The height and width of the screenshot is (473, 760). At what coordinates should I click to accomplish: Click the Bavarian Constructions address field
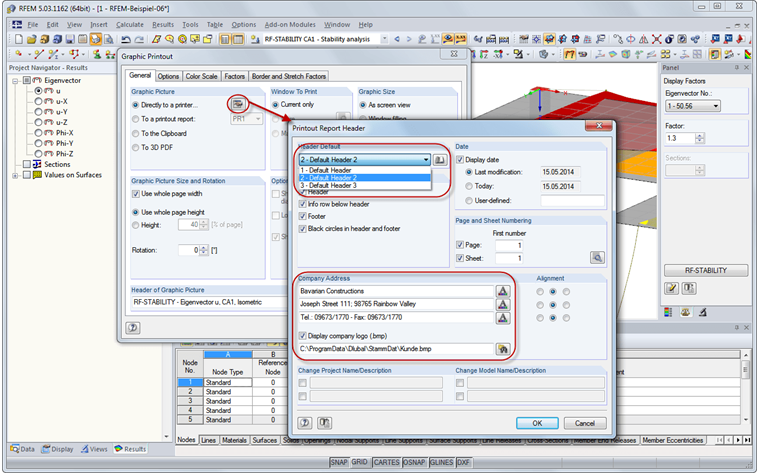(396, 291)
